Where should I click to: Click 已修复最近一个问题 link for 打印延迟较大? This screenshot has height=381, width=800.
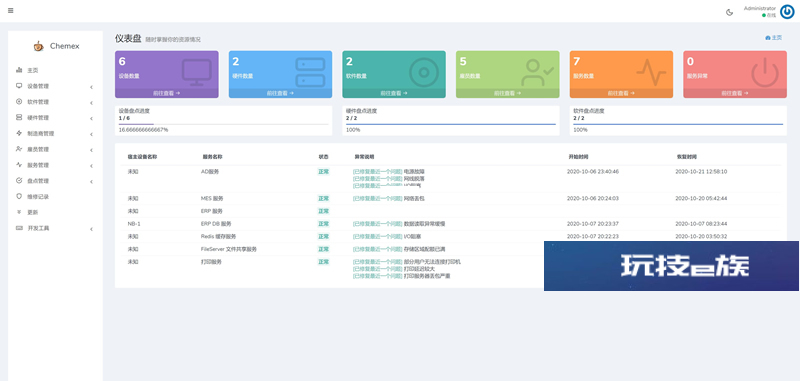point(378,269)
